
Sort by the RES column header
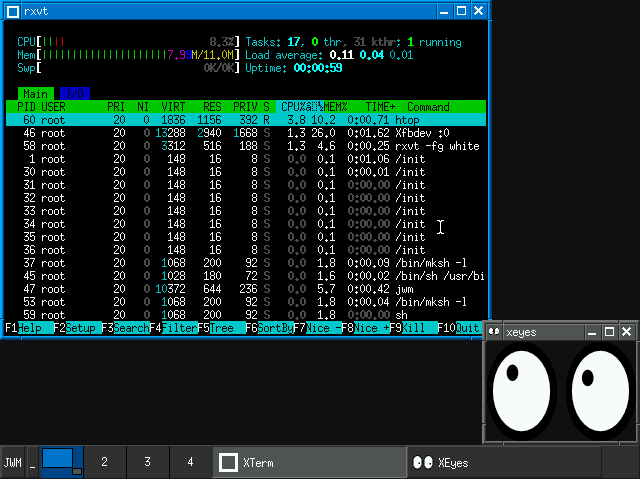pos(212,107)
